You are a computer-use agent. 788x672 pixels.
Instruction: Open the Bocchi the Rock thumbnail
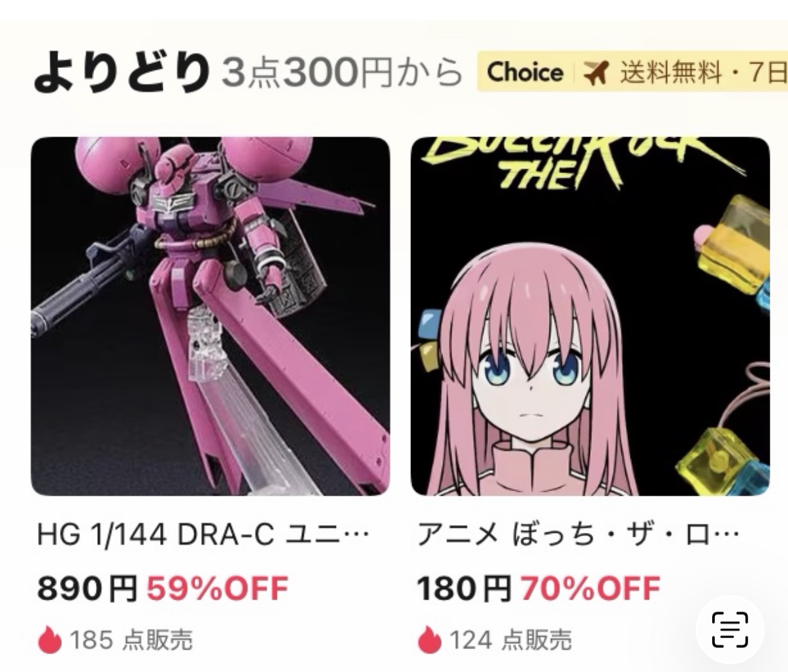(590, 316)
